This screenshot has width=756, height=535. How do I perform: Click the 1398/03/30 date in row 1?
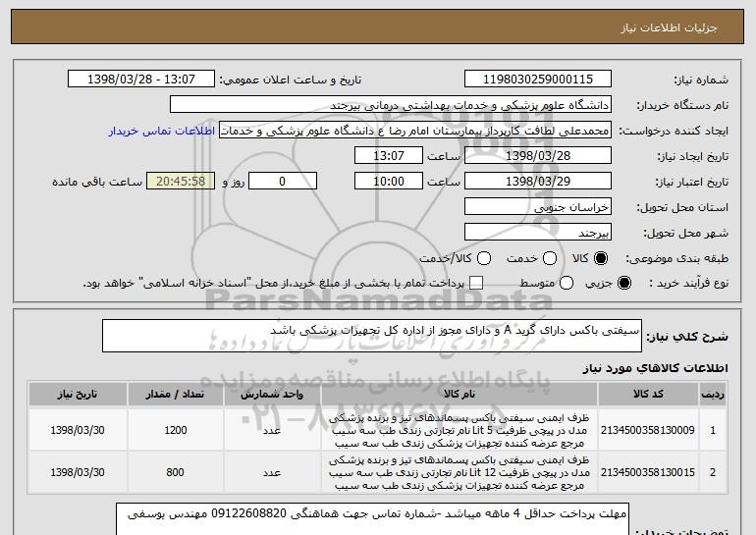click(78, 430)
